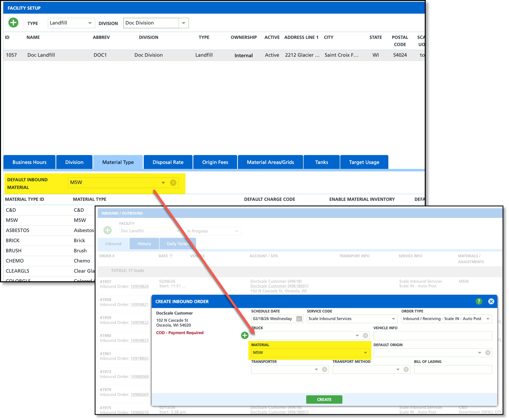
Task: Click the Bill of Lading input field
Action: tap(453, 369)
